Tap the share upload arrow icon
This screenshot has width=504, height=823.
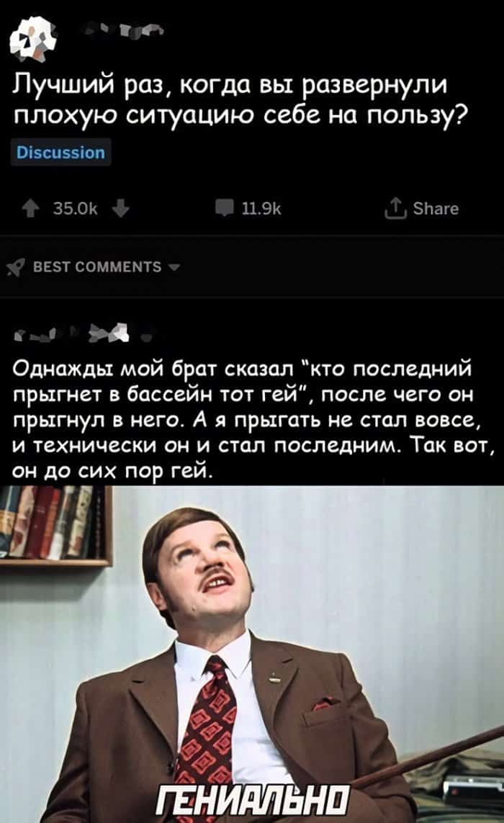[x=395, y=210]
